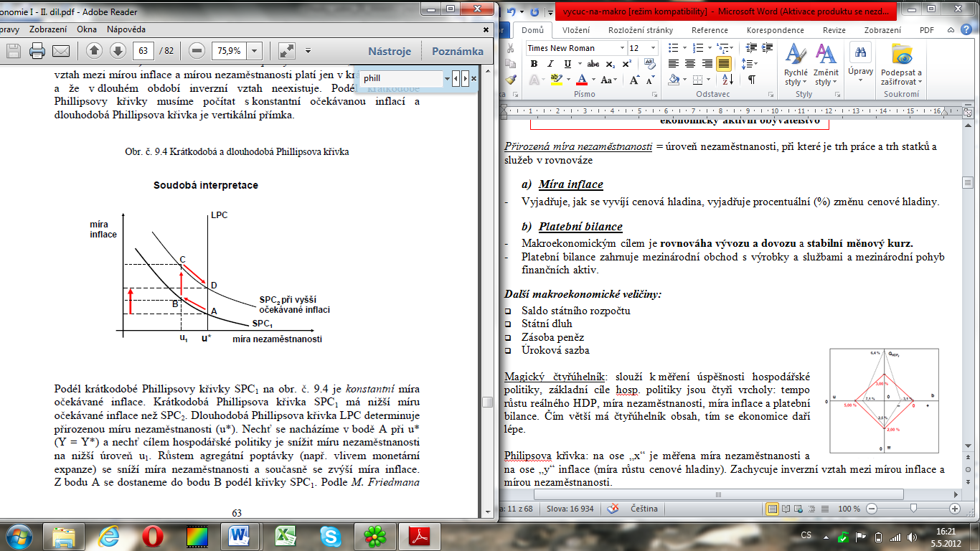The height and width of the screenshot is (551, 980).
Task: Find next 'phill' match
Action: point(465,78)
